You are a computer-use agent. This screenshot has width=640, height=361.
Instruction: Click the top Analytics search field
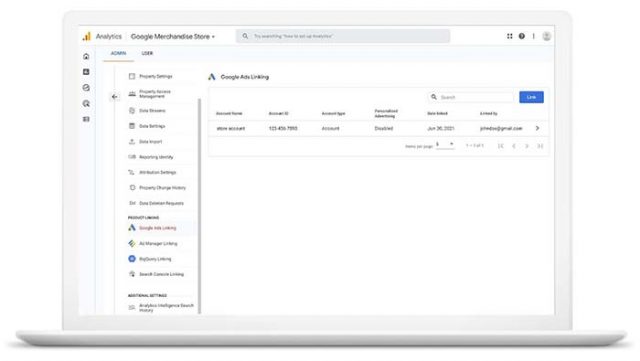point(343,36)
